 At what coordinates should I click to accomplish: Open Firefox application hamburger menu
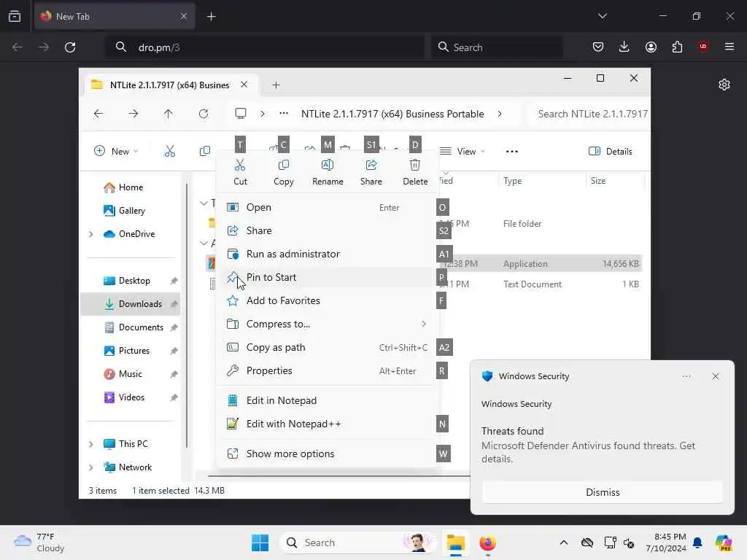[729, 47]
